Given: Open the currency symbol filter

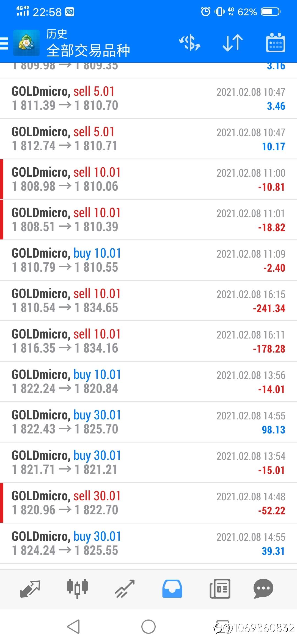Looking at the screenshot, I should [x=190, y=43].
